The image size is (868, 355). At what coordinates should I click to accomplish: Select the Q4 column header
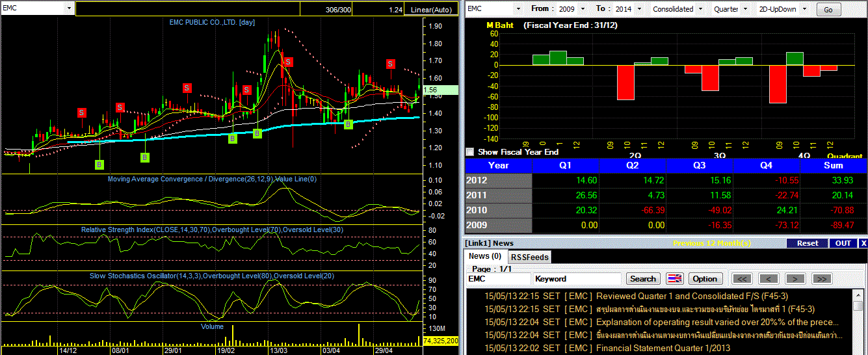click(765, 165)
